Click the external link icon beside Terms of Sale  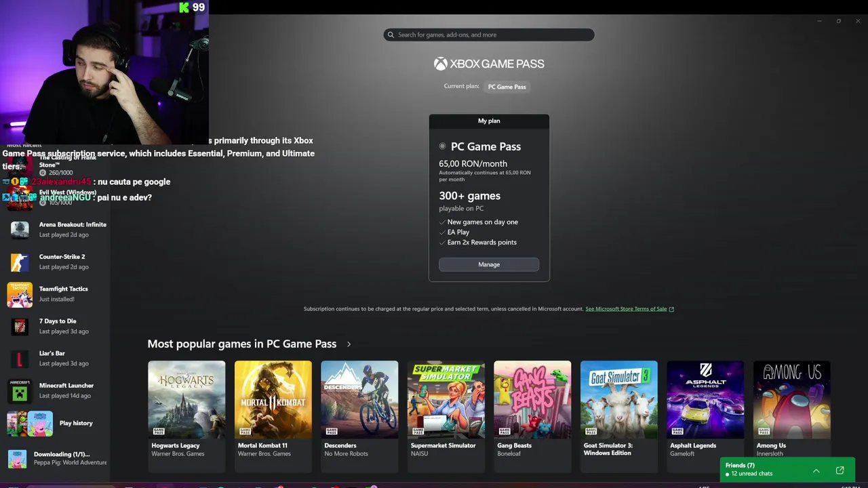click(671, 309)
